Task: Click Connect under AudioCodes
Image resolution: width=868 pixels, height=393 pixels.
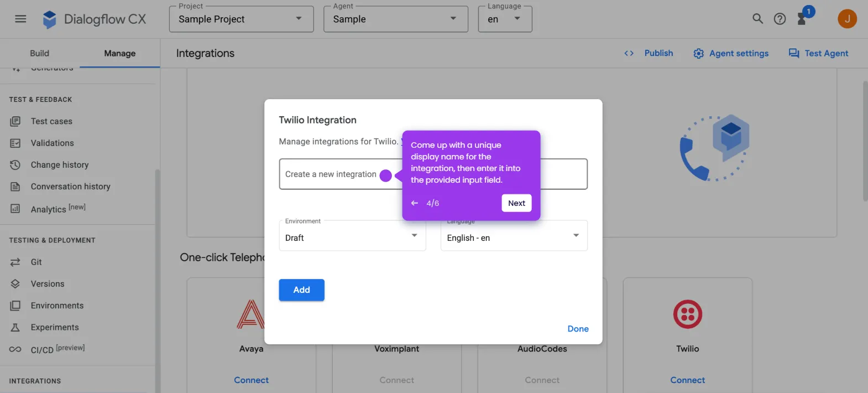Action: [x=542, y=380]
